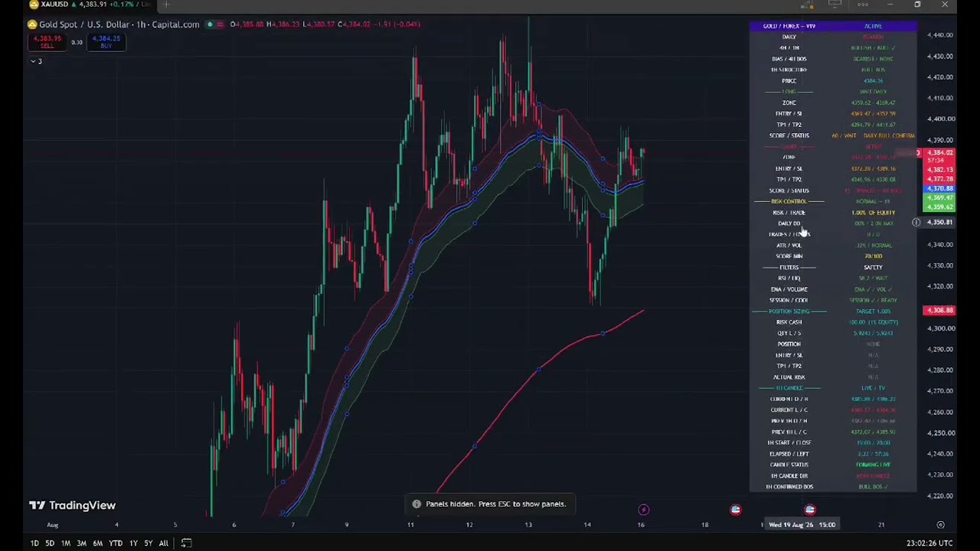Viewport: 980px width, 551px height.
Task: Click the green 4,359.62 price label
Action: pyautogui.click(x=939, y=207)
